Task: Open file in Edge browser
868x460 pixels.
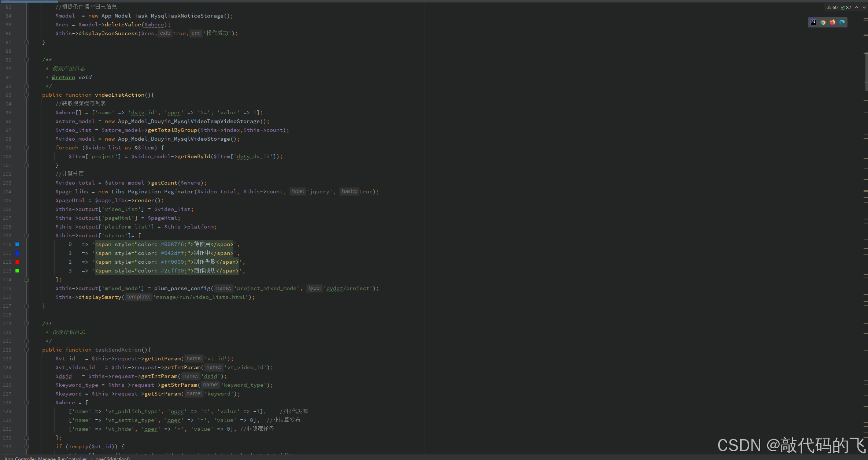Action: [842, 22]
